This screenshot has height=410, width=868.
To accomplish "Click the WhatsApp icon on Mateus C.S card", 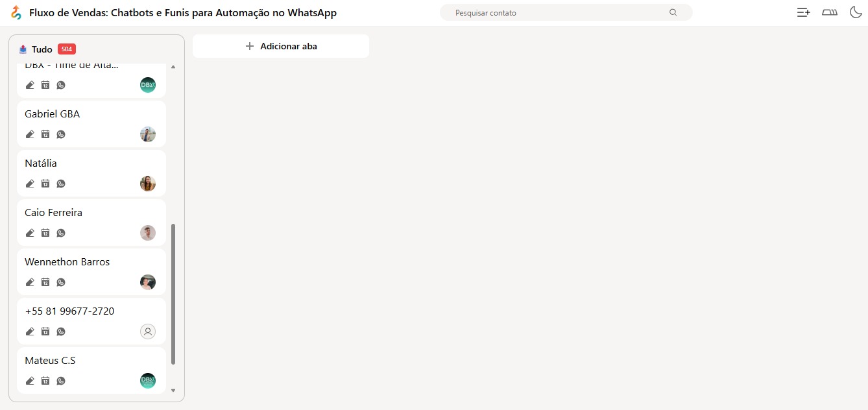I will pyautogui.click(x=61, y=381).
